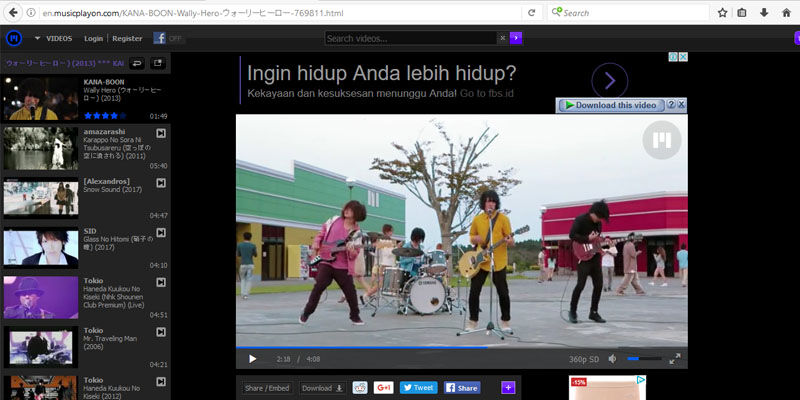The width and height of the screenshot is (800, 400).
Task: Go to the browser home page
Action: pos(786,13)
